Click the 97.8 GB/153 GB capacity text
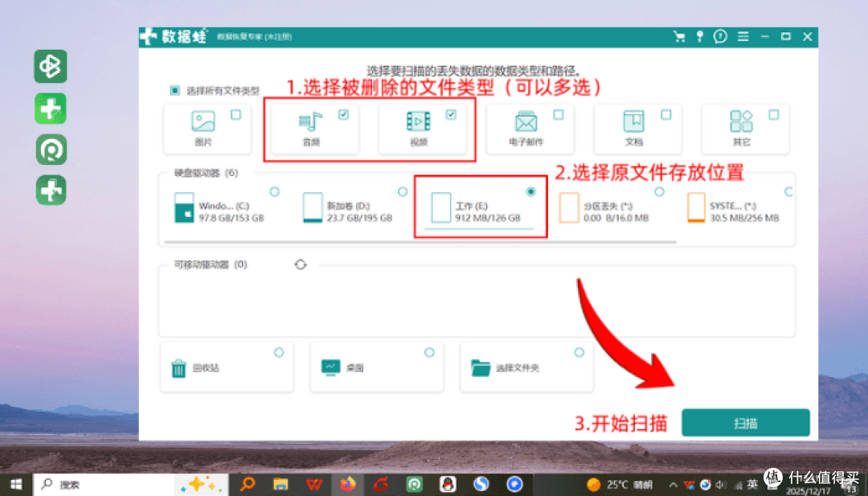 [231, 218]
